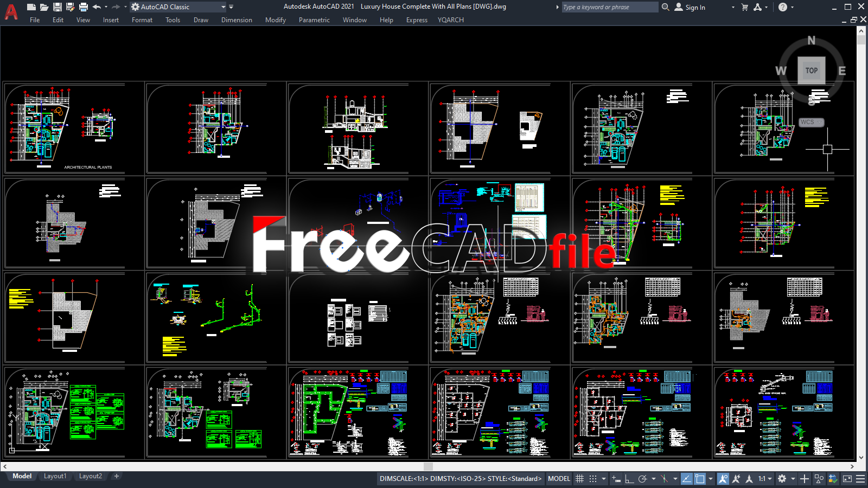Click the Autodesk account triangle icon
Image resolution: width=868 pixels, height=488 pixels.
click(x=757, y=7)
